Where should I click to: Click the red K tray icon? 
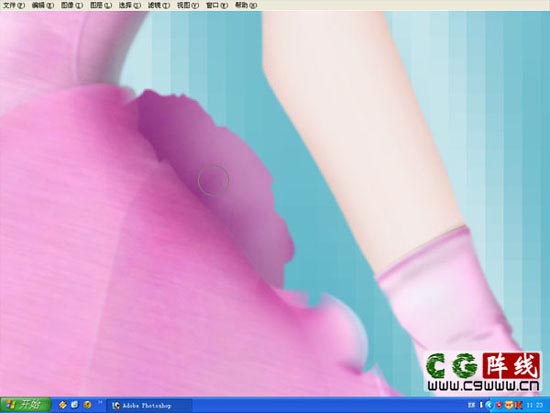click(518, 405)
